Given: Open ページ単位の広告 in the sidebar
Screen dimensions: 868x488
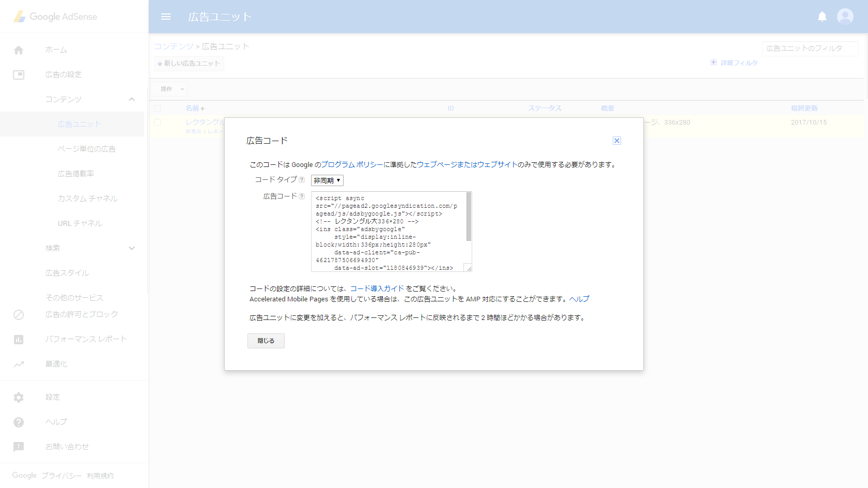Looking at the screenshot, I should [x=87, y=149].
